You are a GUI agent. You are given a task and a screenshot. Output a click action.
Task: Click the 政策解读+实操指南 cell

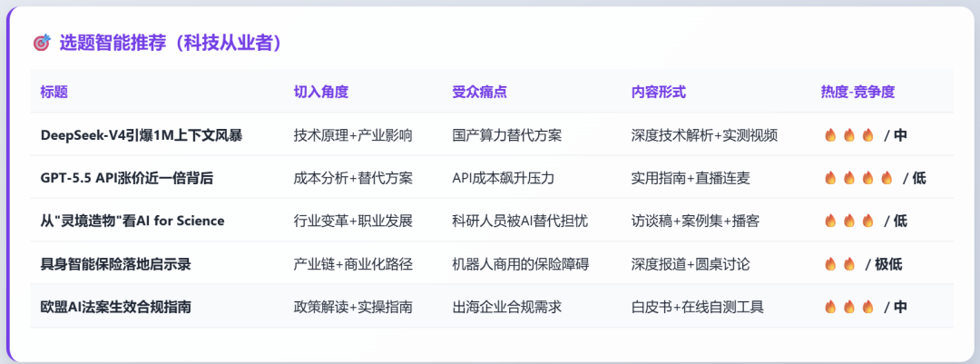pyautogui.click(x=352, y=307)
